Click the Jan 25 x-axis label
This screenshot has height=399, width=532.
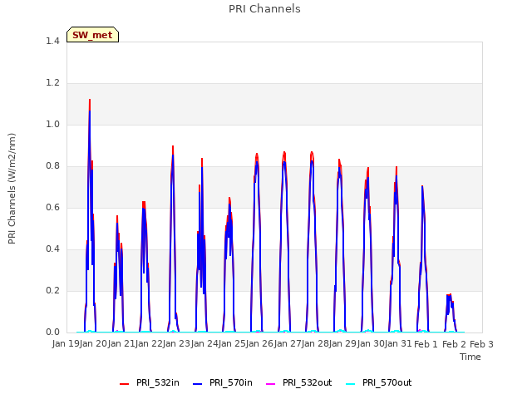(233, 344)
